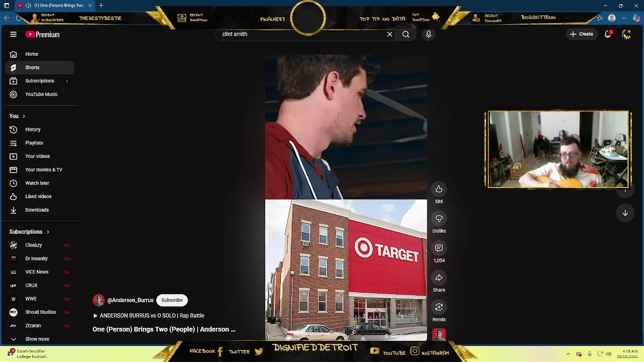Open Playlists page

point(40,143)
